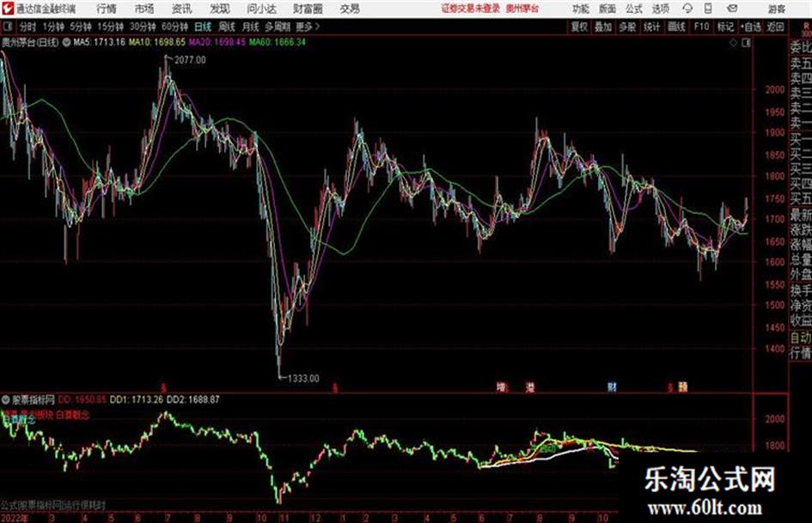Select the 日线 daily chart tab
The height and width of the screenshot is (523, 812).
tap(203, 27)
